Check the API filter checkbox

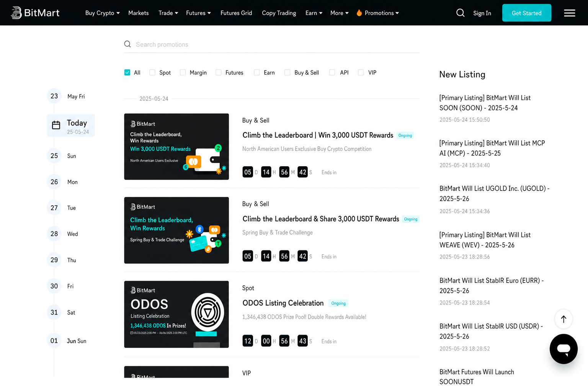click(332, 72)
